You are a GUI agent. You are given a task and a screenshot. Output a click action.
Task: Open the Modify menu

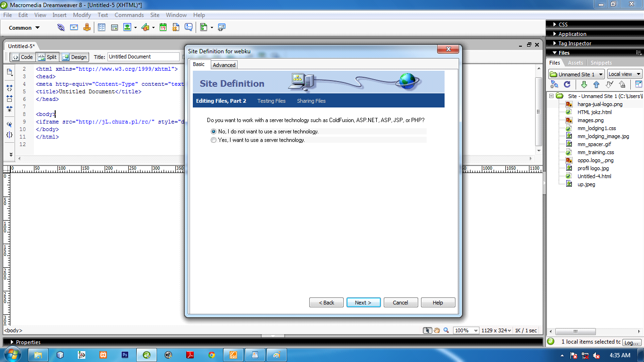point(82,15)
